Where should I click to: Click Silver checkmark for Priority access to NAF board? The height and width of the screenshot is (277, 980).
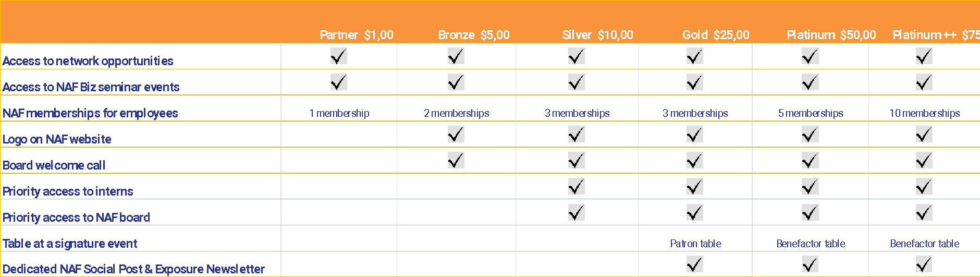click(576, 212)
